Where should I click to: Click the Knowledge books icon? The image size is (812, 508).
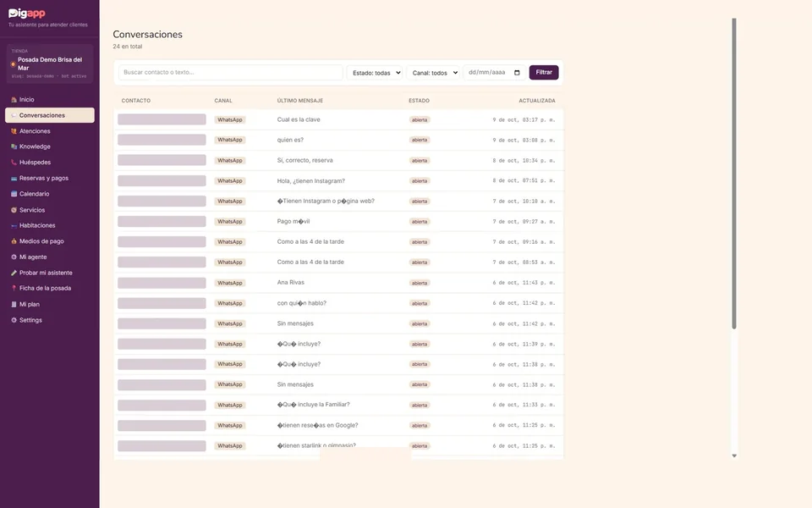pos(14,146)
